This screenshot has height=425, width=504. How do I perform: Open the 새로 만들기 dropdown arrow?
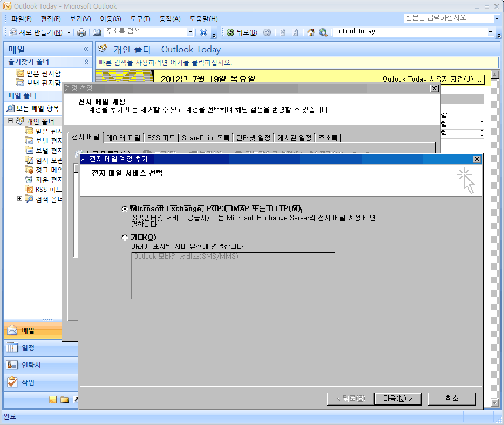point(69,32)
